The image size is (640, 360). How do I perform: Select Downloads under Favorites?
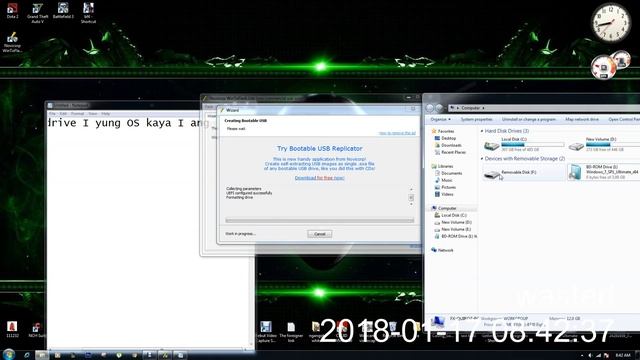(451, 145)
